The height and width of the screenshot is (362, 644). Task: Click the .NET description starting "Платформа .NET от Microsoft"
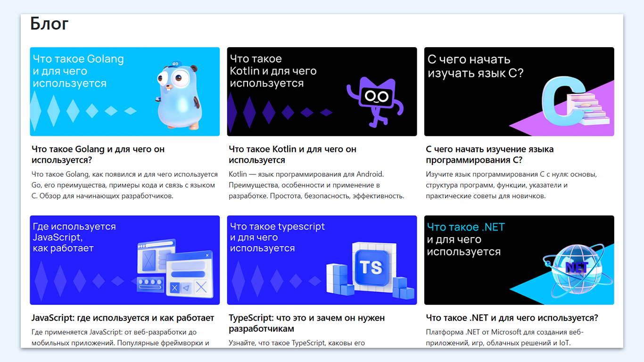(x=505, y=337)
